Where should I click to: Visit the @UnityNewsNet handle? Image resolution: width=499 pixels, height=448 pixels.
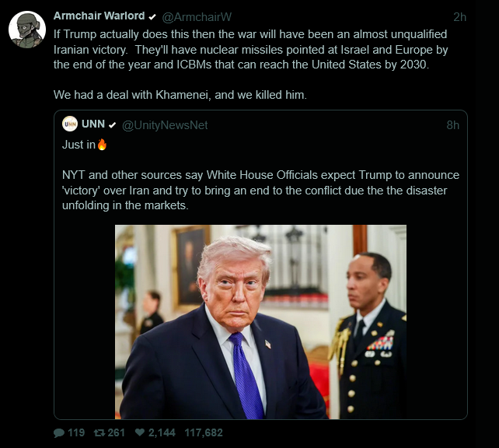pyautogui.click(x=165, y=124)
